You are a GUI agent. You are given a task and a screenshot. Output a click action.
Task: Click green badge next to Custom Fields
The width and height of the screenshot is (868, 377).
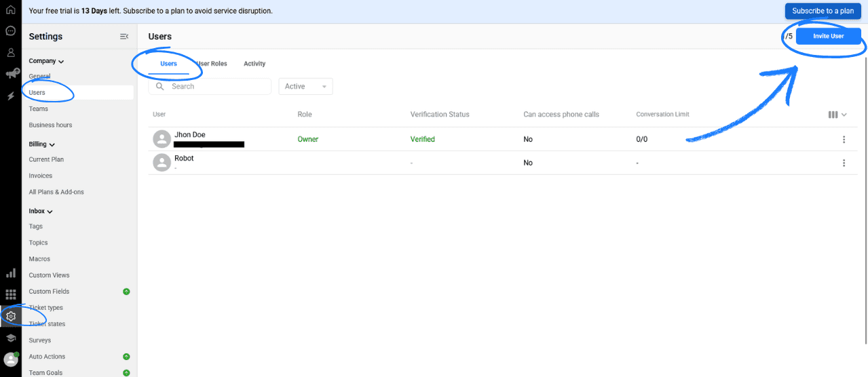tap(126, 292)
